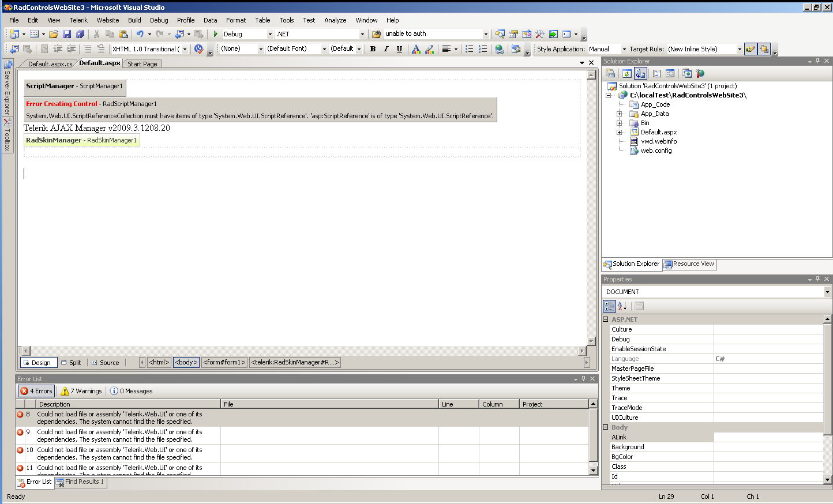The width and height of the screenshot is (833, 504).
Task: Open the Website menu
Action: tap(107, 20)
